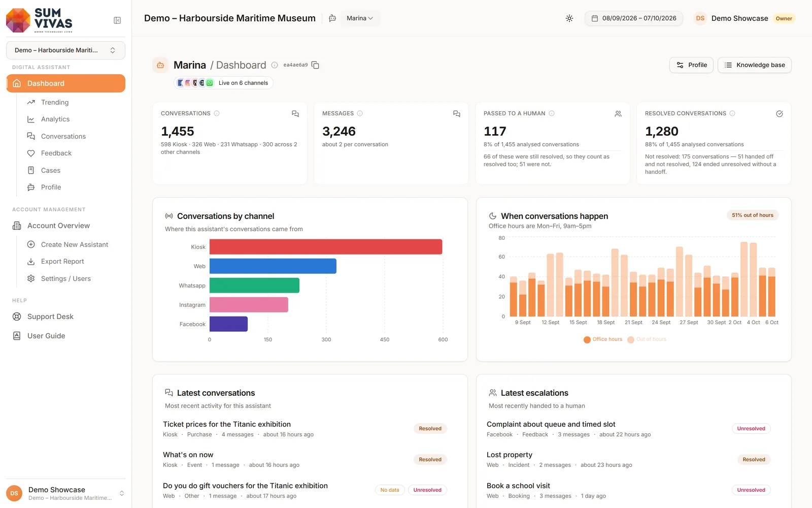Open Complaint about queue and timed slot

(551, 424)
